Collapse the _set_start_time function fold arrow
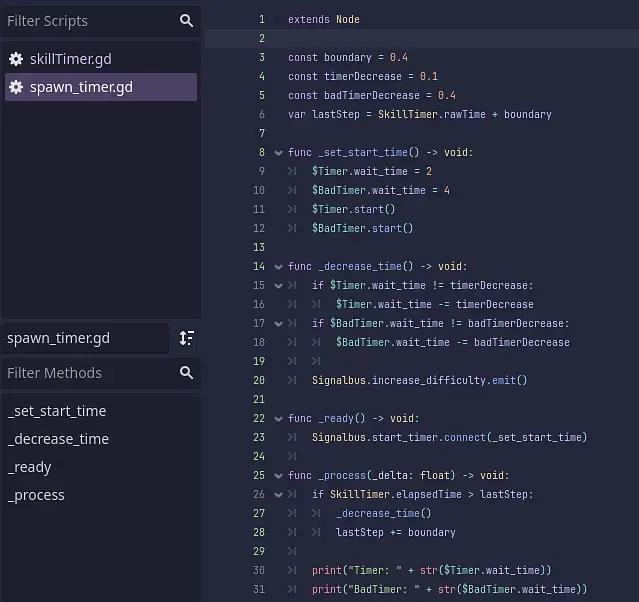 click(x=277, y=153)
